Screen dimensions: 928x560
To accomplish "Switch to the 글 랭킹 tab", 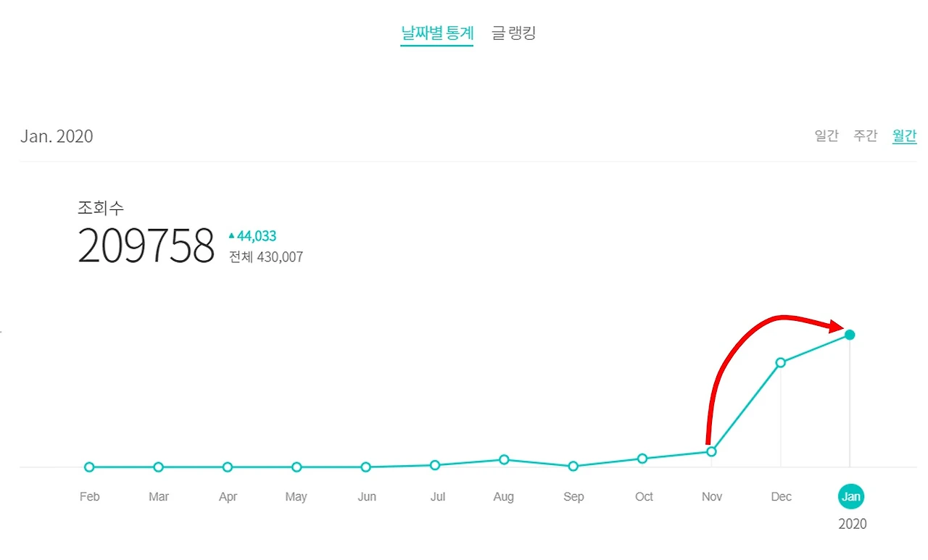I will [x=513, y=33].
